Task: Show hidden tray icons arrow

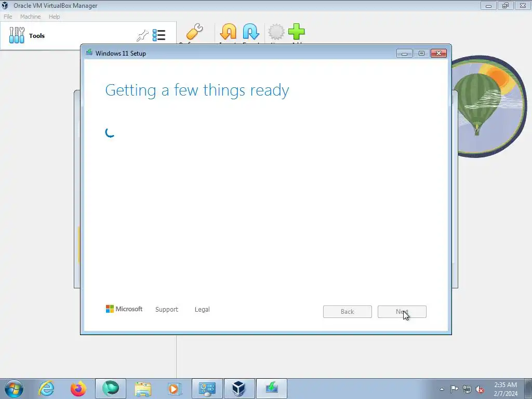Action: pos(442,389)
